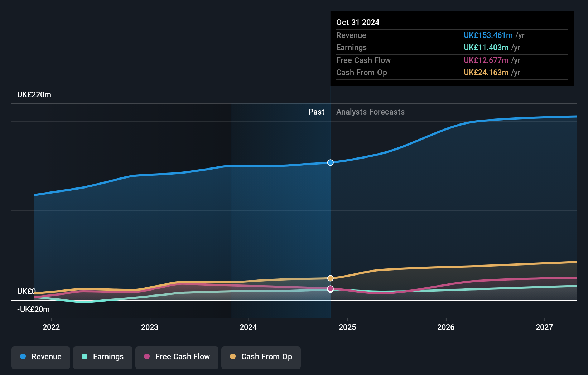Select the blue Revenue data point marker
Screen dimensions: 588x375
tap(330, 162)
